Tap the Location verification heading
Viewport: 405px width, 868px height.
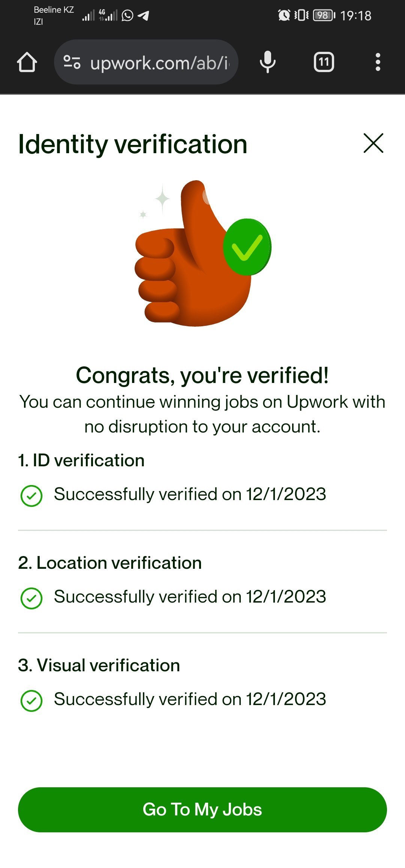pyautogui.click(x=110, y=563)
